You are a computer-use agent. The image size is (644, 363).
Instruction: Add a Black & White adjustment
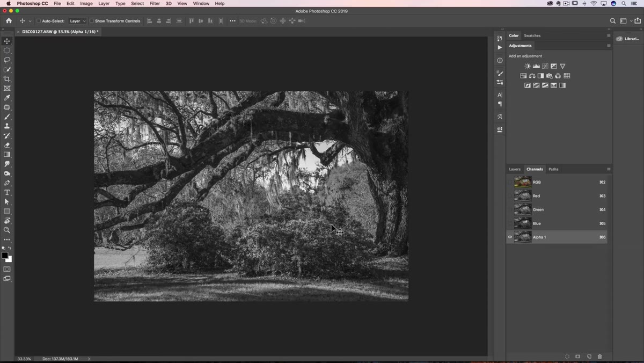coord(540,76)
